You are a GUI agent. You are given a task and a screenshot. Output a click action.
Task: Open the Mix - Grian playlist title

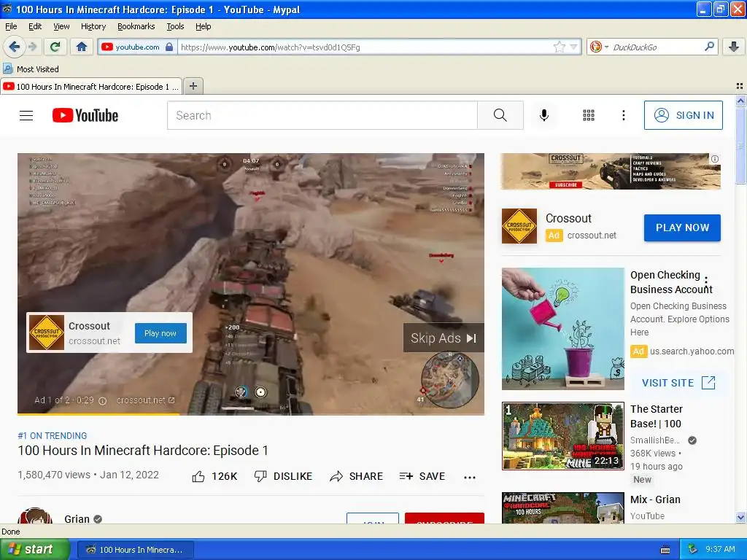(x=655, y=499)
